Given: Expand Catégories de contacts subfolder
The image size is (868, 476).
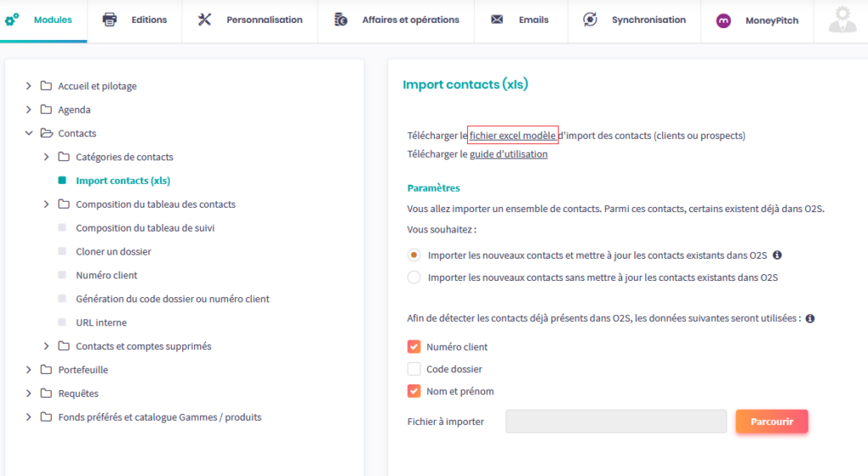Looking at the screenshot, I should (x=47, y=157).
